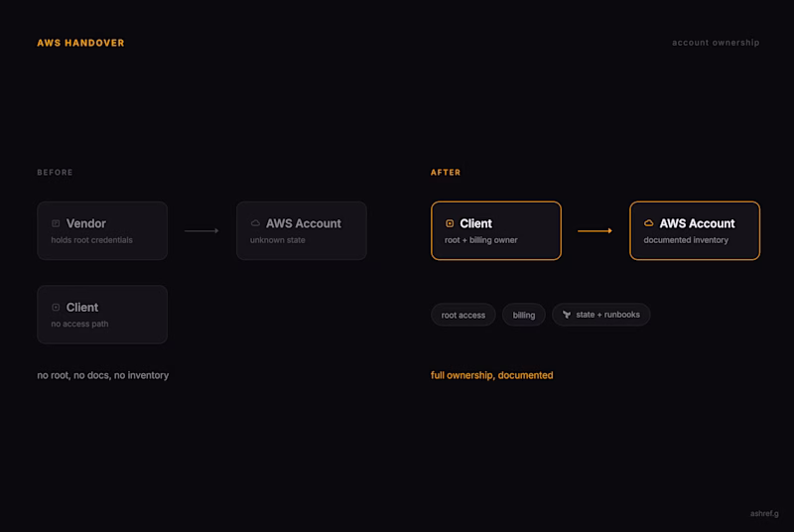Click the orange cloud icon on After AWS Account

coord(648,223)
